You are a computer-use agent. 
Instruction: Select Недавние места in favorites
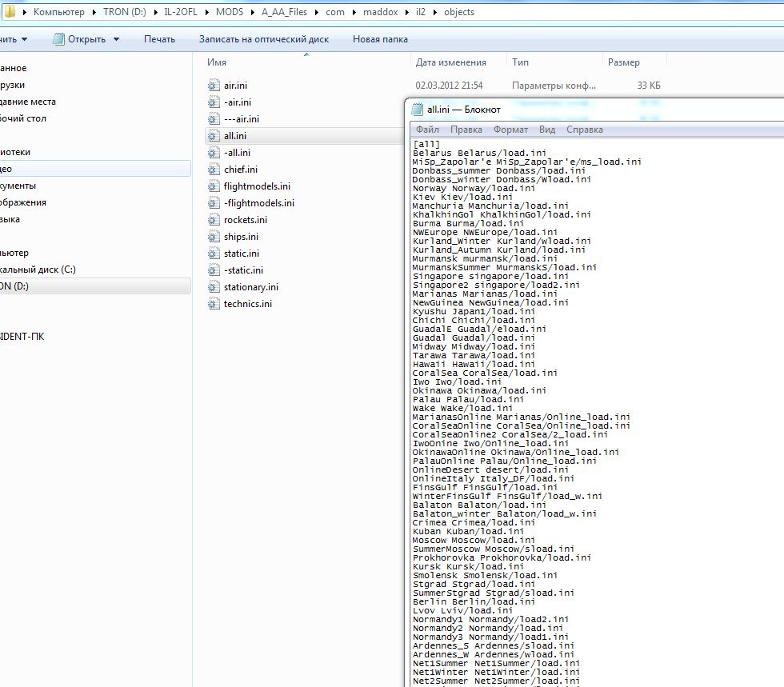[28, 102]
